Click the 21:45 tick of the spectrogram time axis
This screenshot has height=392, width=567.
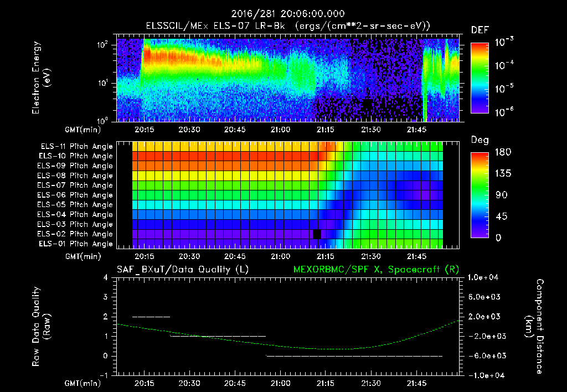[416, 130]
